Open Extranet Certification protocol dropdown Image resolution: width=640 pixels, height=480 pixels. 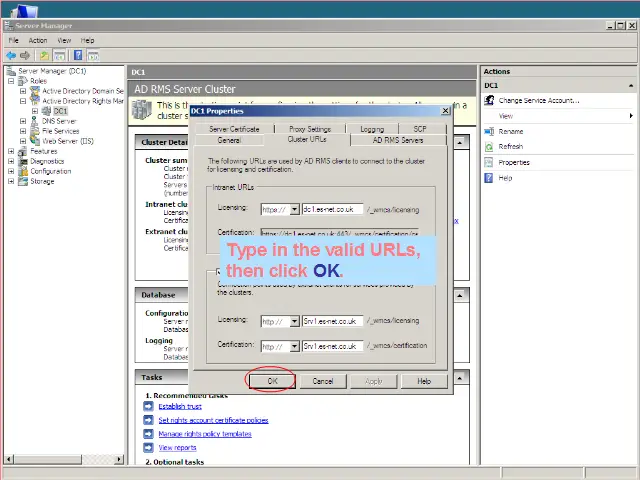click(x=294, y=347)
